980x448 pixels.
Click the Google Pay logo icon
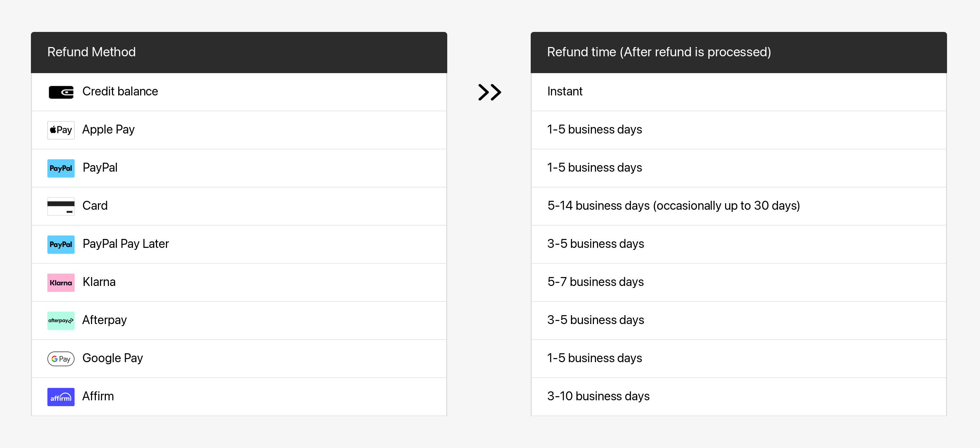(x=61, y=359)
